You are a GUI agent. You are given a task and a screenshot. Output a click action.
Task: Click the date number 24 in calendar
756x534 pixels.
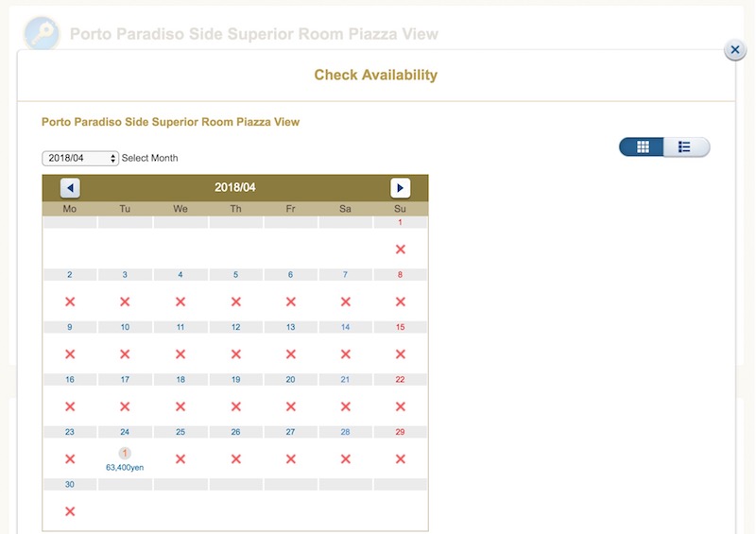[125, 432]
